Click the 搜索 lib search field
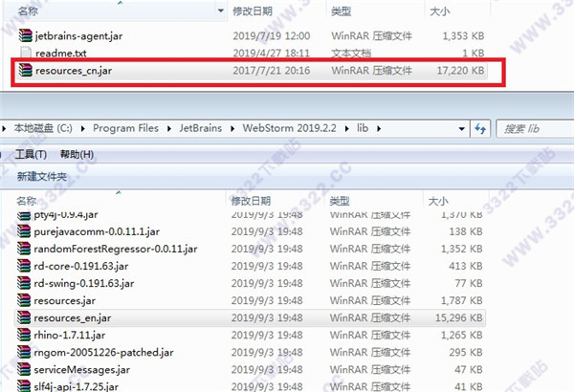The height and width of the screenshot is (392, 574). (535, 129)
